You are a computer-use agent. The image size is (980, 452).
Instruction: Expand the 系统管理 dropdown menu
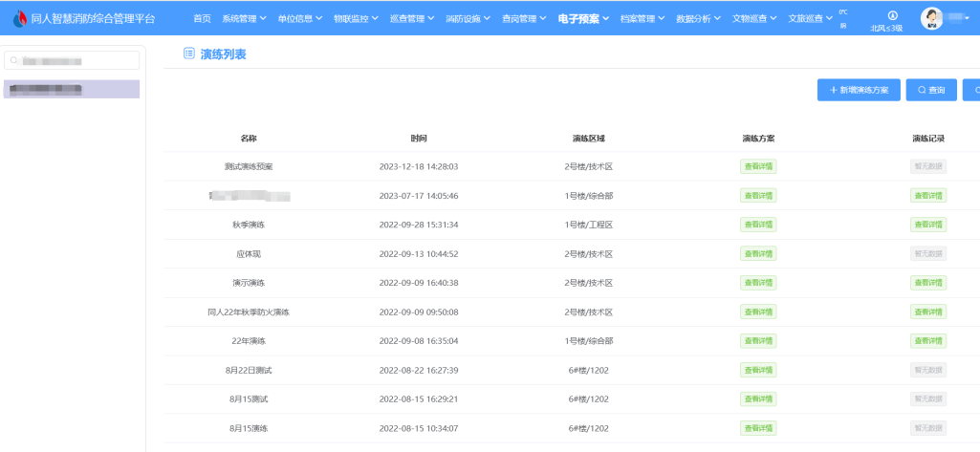pyautogui.click(x=245, y=18)
